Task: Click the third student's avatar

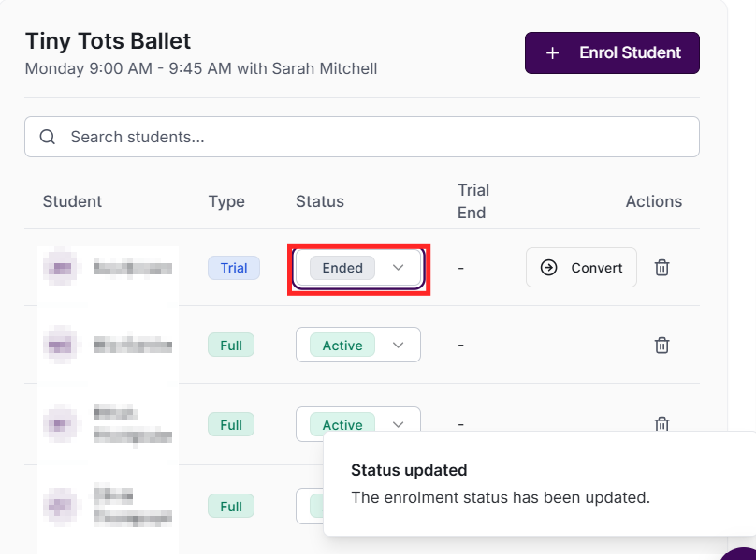Action: tap(61, 425)
